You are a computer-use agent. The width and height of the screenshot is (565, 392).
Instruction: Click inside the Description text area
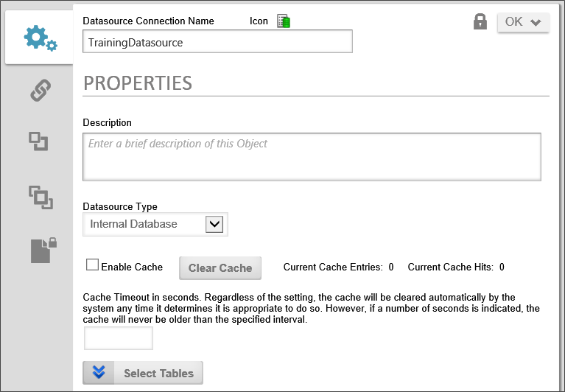click(x=312, y=156)
